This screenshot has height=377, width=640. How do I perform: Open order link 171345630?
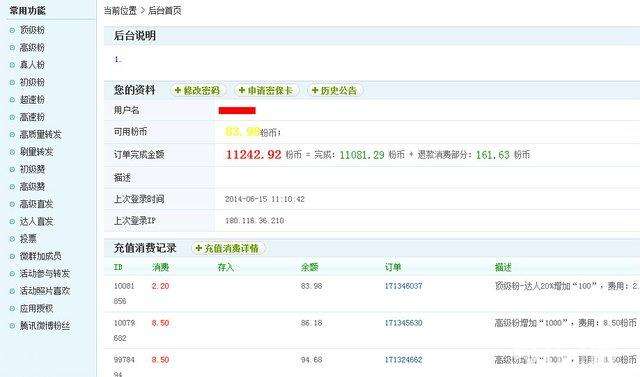403,323
